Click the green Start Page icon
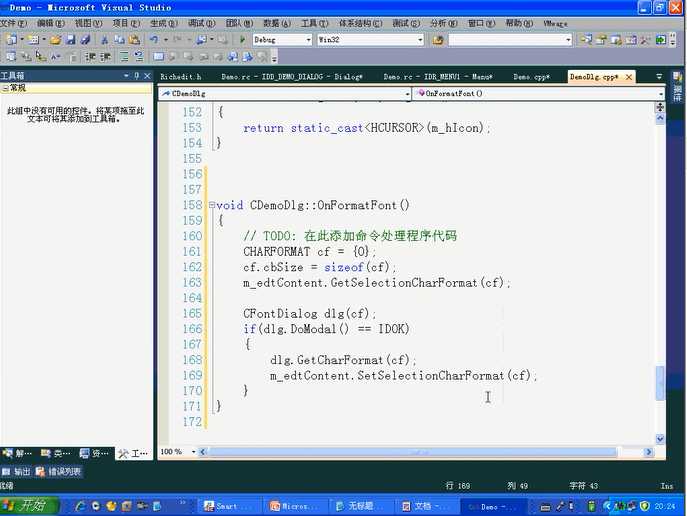 pyautogui.click(x=660, y=40)
